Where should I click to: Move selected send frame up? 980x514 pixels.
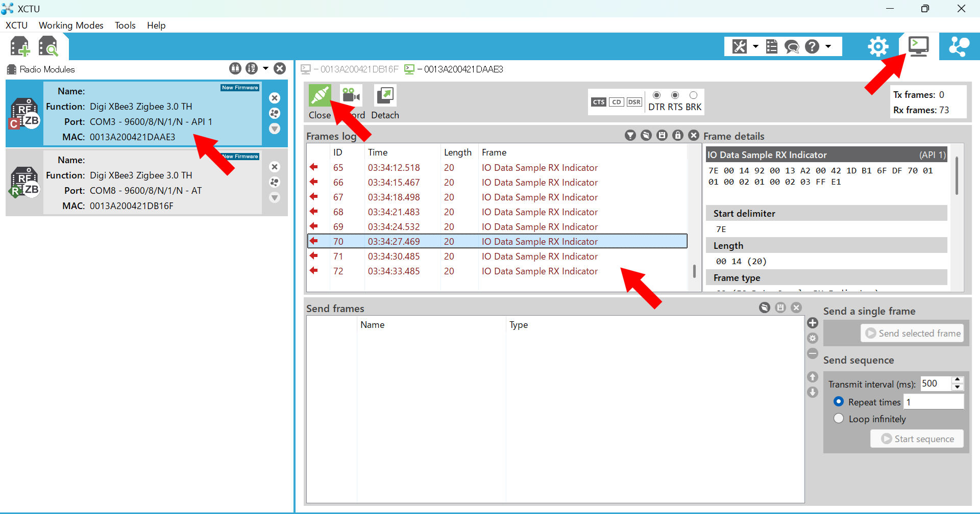click(x=813, y=377)
